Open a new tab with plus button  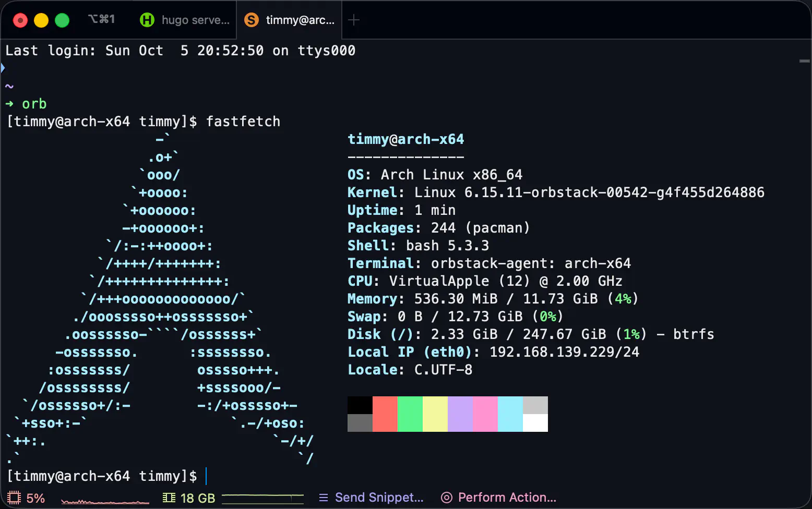coord(354,20)
